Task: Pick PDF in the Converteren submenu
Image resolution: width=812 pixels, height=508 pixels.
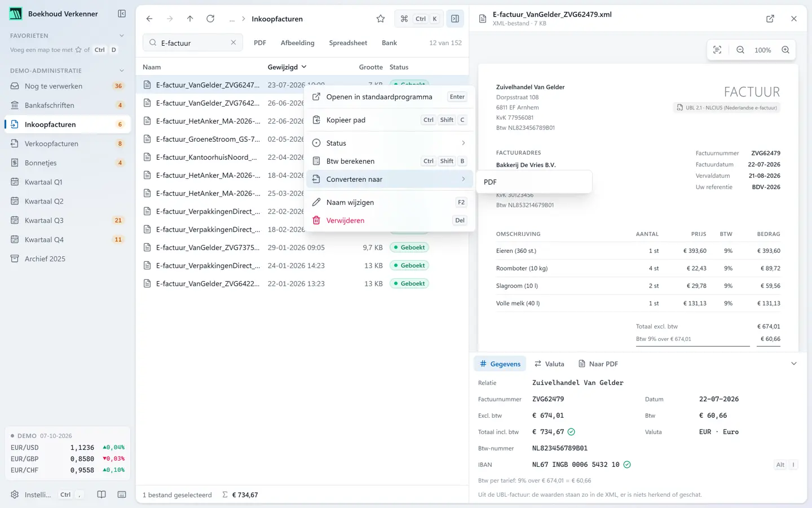Action: pyautogui.click(x=534, y=182)
